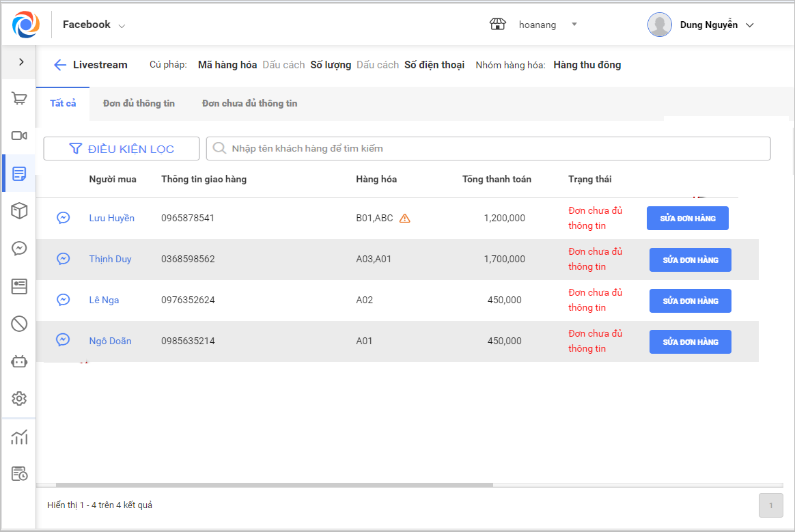Click the ĐIỀU KIỆN LỌC filter button
795x532 pixels.
tap(122, 149)
